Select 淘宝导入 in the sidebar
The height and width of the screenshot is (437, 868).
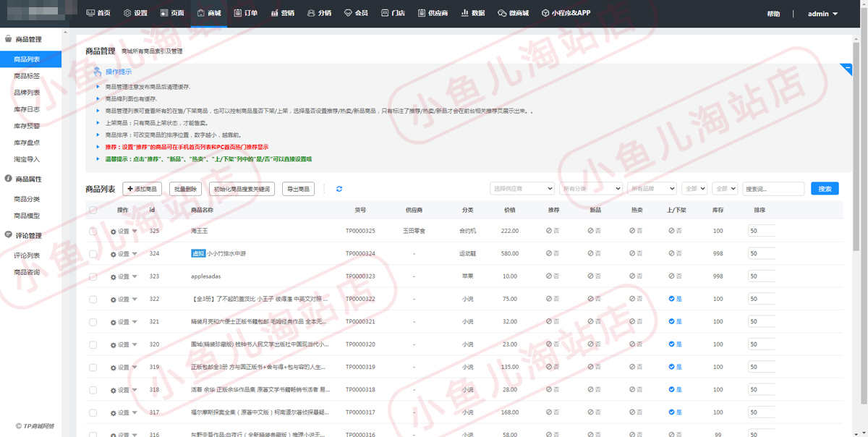click(27, 159)
